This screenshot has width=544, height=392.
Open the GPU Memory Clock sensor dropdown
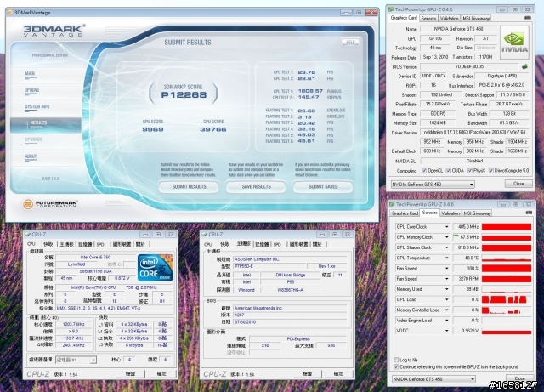(x=446, y=237)
